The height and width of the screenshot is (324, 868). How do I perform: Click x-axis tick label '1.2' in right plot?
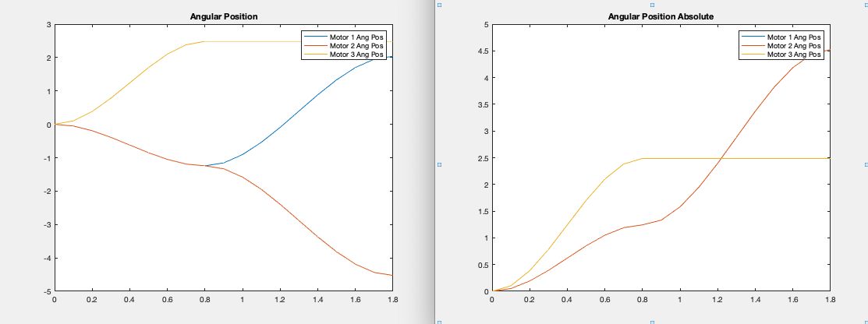coord(717,298)
